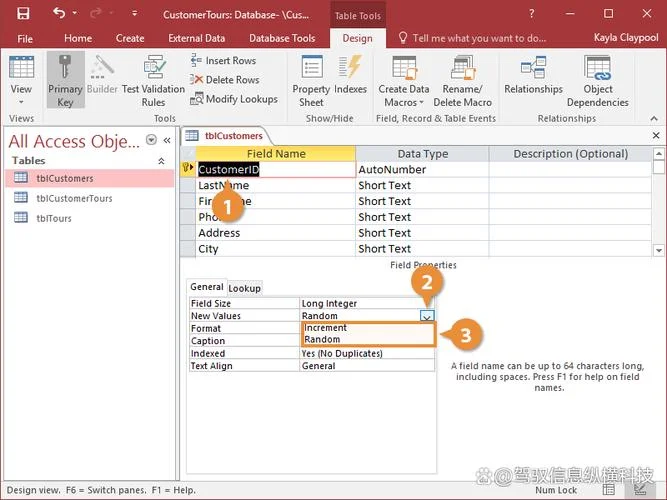Open the Indexes button
This screenshot has height=500, width=667.
[350, 75]
